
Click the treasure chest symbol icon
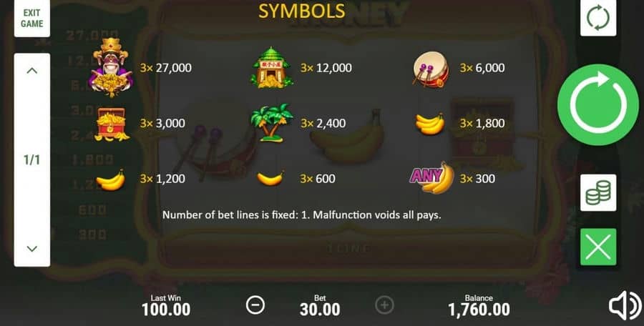(111, 124)
